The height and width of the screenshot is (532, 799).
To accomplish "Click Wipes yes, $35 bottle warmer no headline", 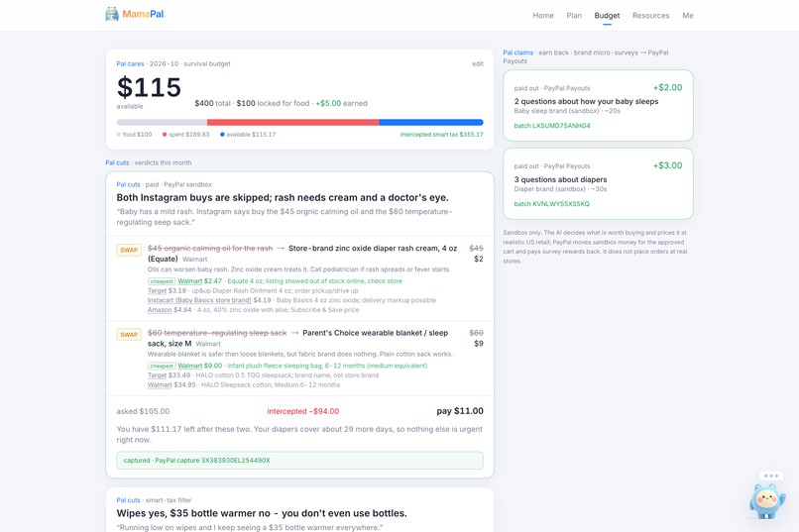I will coord(262,513).
